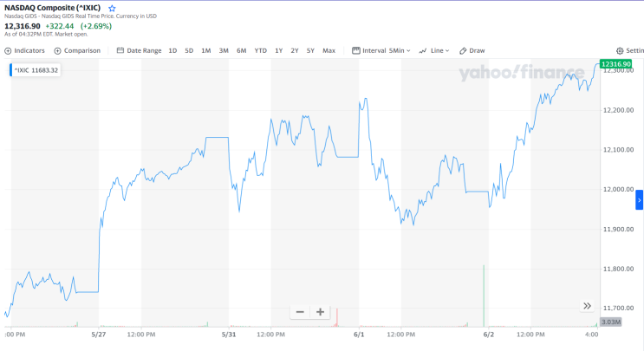This screenshot has height=351, width=644.
Task: Open the Indicators plus icon
Action: [x=8, y=51]
